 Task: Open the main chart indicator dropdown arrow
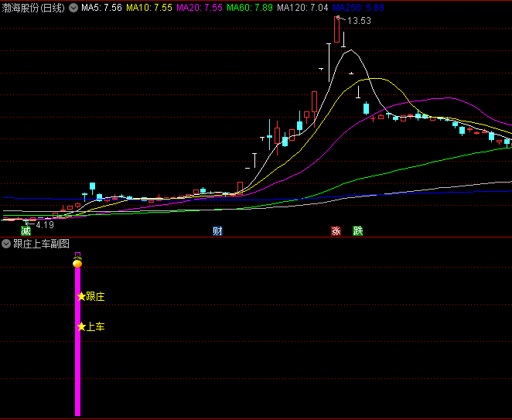pyautogui.click(x=73, y=8)
